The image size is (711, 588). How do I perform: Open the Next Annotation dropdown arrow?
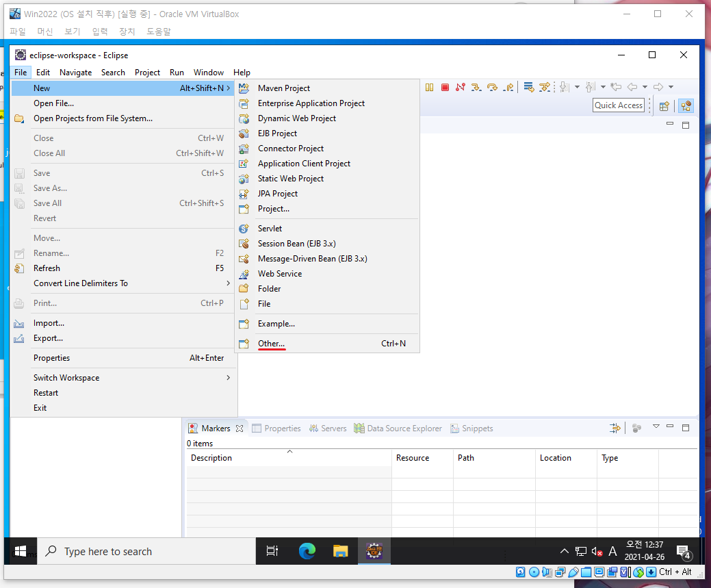click(577, 87)
